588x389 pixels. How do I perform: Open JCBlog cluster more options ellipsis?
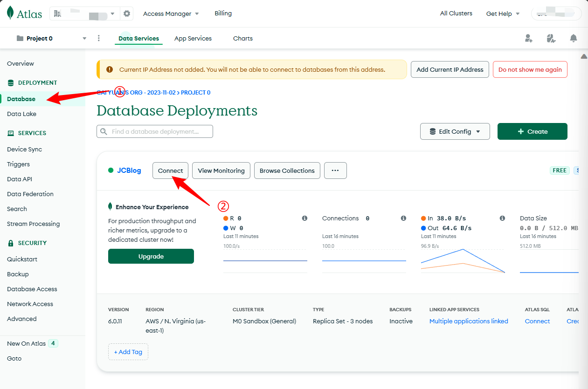click(335, 171)
